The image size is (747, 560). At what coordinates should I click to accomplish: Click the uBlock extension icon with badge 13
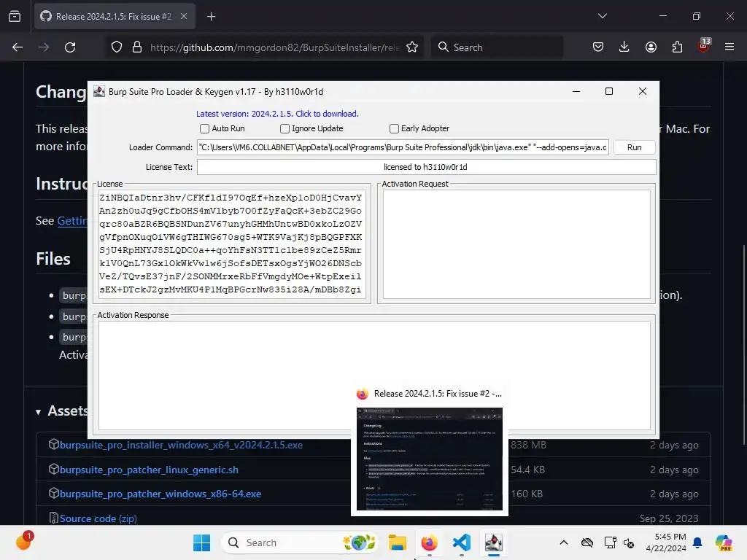pyautogui.click(x=704, y=46)
